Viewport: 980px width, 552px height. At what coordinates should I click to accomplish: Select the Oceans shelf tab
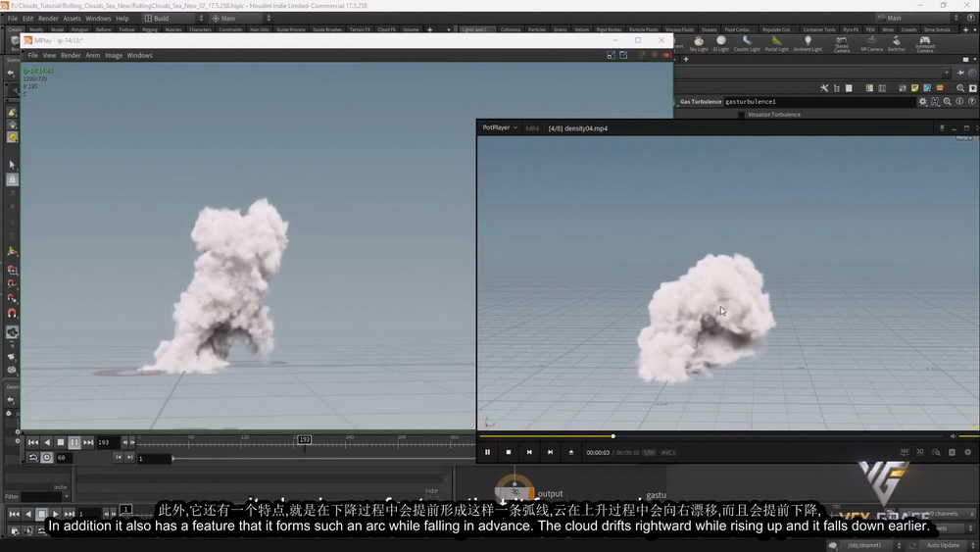point(709,29)
